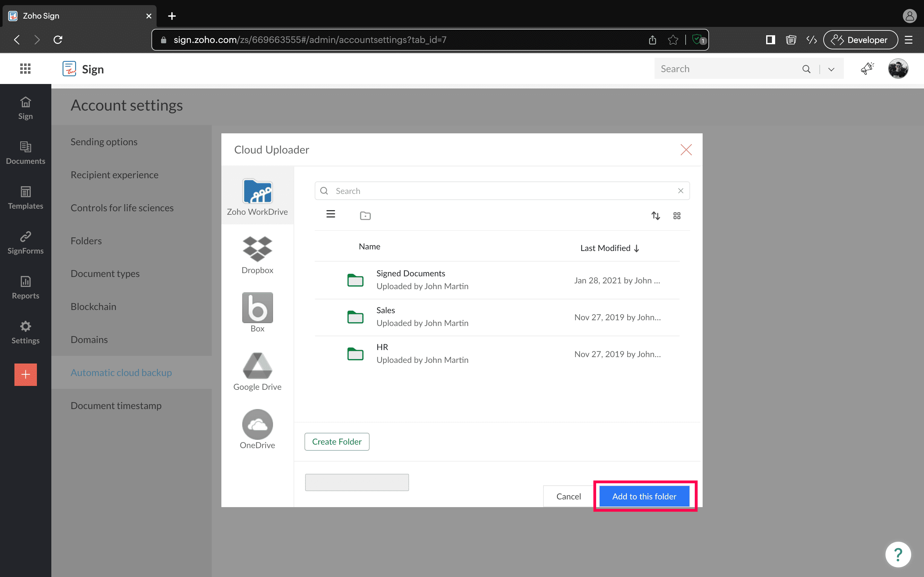This screenshot has height=577, width=924.
Task: Open the Zoho apps grid launcher
Action: pyautogui.click(x=25, y=69)
